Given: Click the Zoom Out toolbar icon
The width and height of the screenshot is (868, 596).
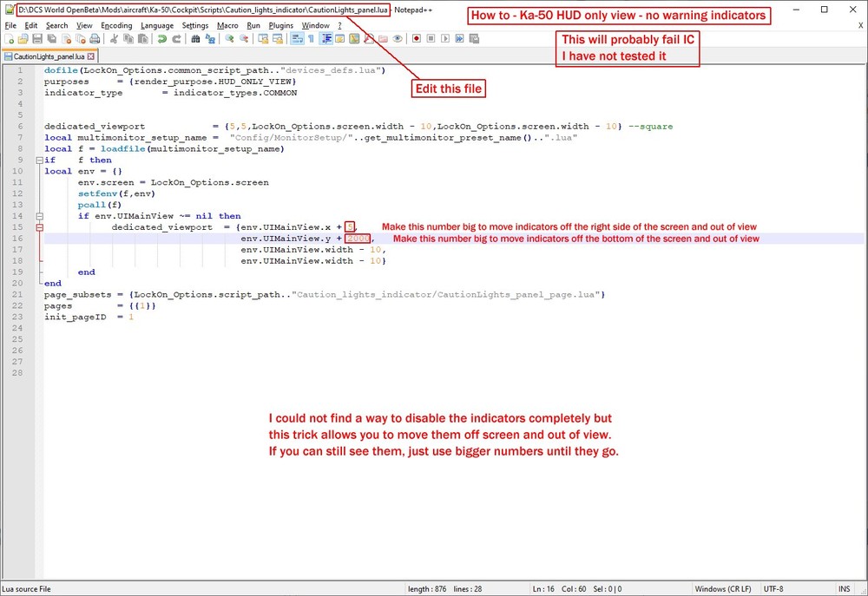Looking at the screenshot, I should click(244, 39).
